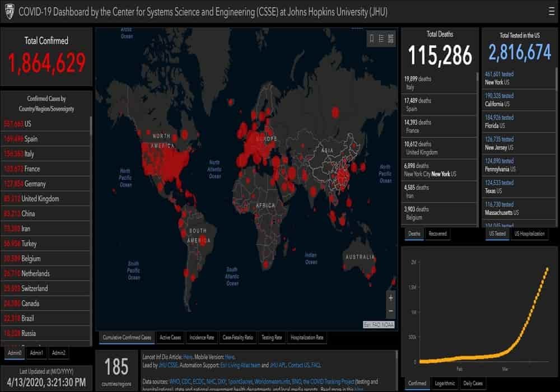Open the Esri Living Atlas team link
560x392 pixels.
[240, 365]
